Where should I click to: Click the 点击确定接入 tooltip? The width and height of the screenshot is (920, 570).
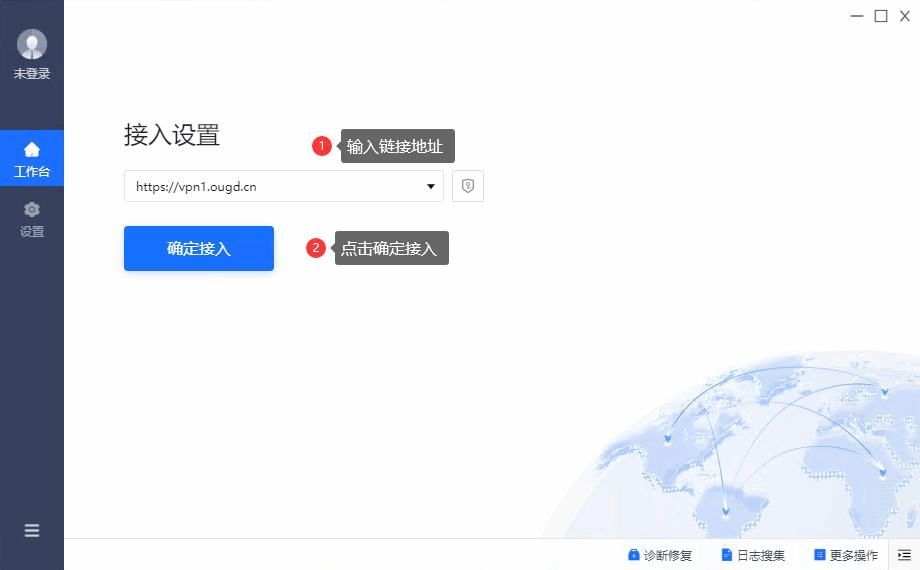tap(391, 248)
